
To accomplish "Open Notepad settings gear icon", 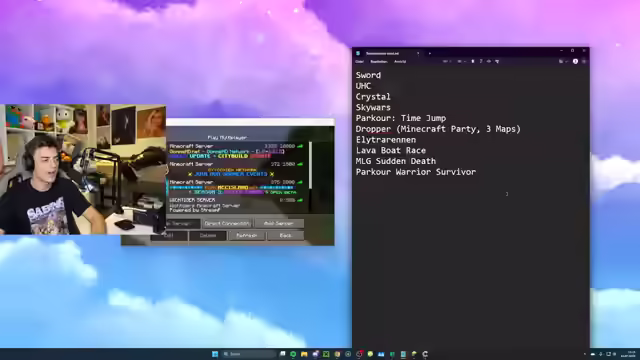I will tap(584, 61).
